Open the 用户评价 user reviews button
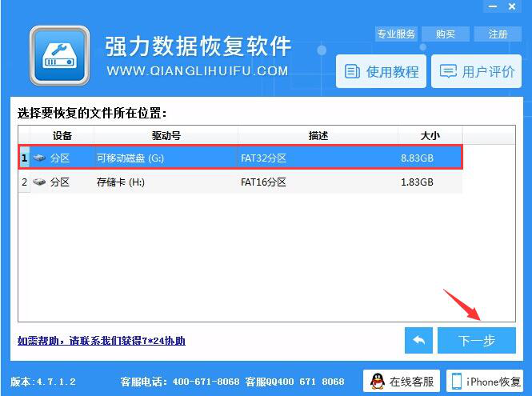 pos(476,71)
